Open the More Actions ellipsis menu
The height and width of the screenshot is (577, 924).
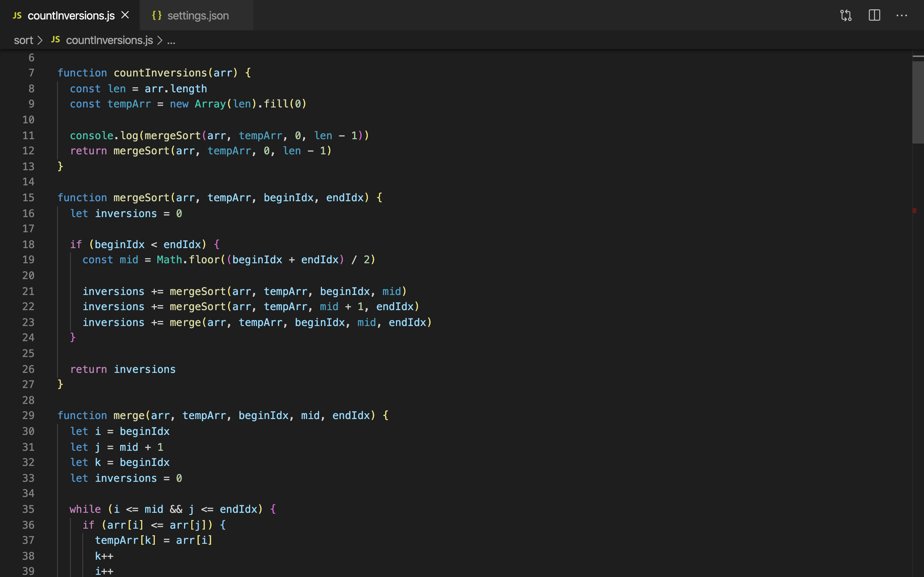[902, 16]
